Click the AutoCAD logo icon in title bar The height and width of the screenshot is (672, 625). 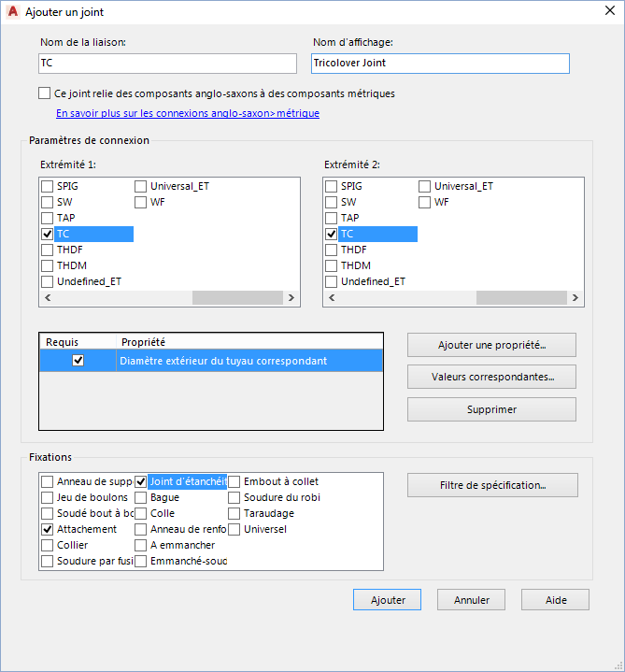pos(13,12)
